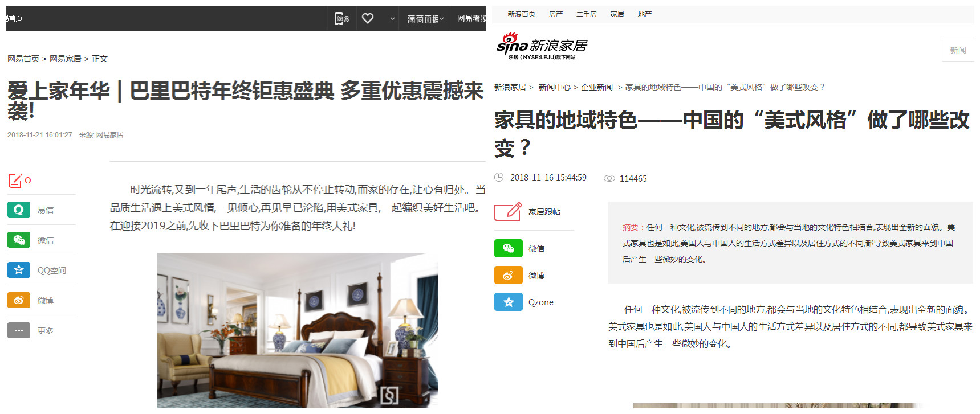Screen dimensions: 980x414
Task: Share to QQ空间 star icon
Action: coord(19,270)
